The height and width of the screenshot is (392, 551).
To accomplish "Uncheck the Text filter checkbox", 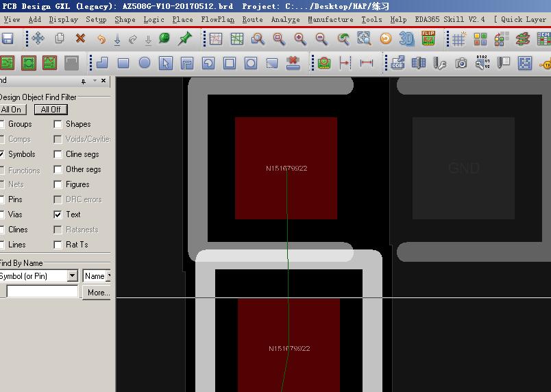I will 58,215.
